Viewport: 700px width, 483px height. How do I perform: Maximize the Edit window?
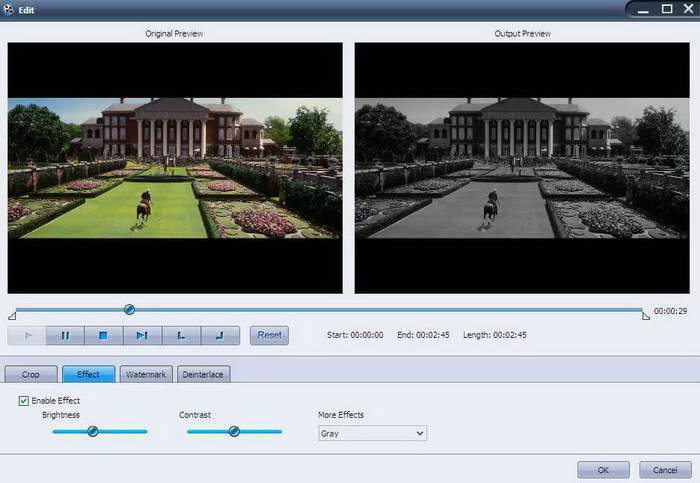667,9
